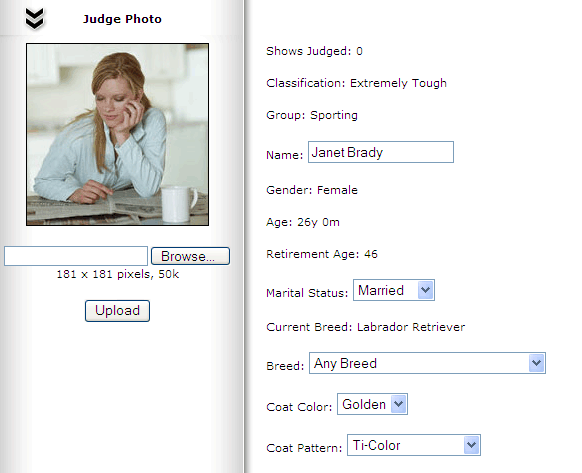Click the judge photo thumbnail
The image size is (582, 473).
click(117, 134)
